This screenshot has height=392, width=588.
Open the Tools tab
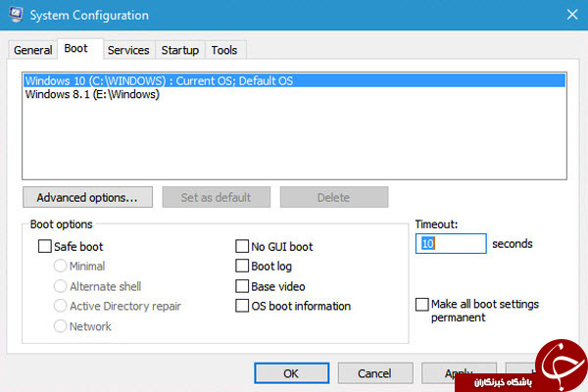224,50
